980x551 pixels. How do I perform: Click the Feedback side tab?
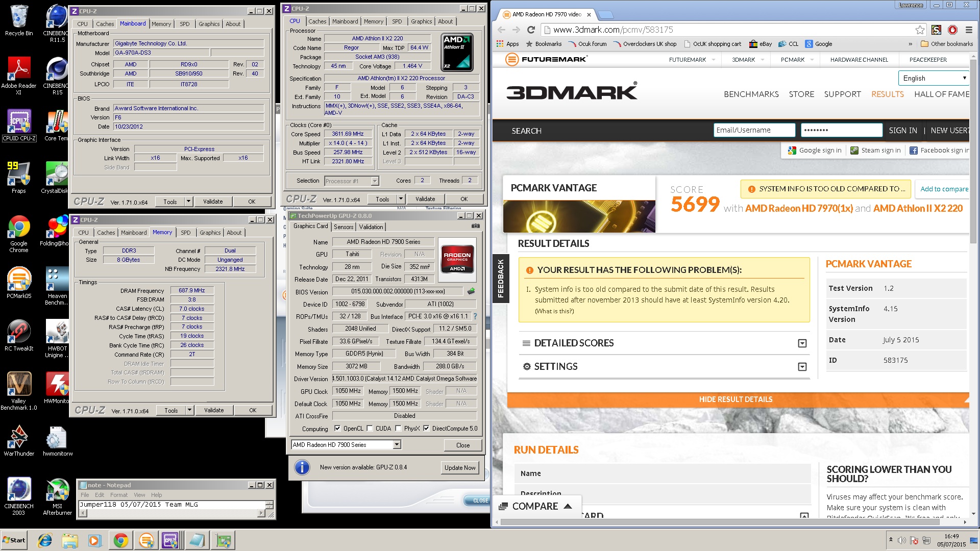501,279
